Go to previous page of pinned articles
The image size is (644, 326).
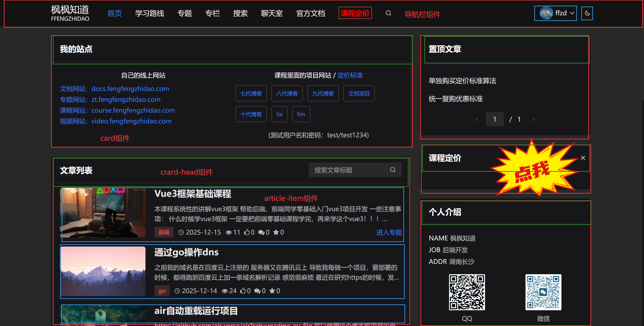(477, 119)
